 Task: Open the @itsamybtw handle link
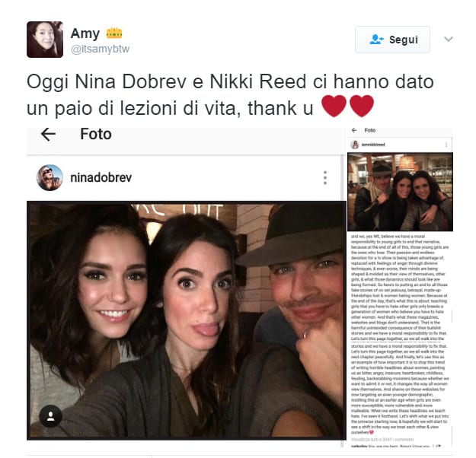101,49
